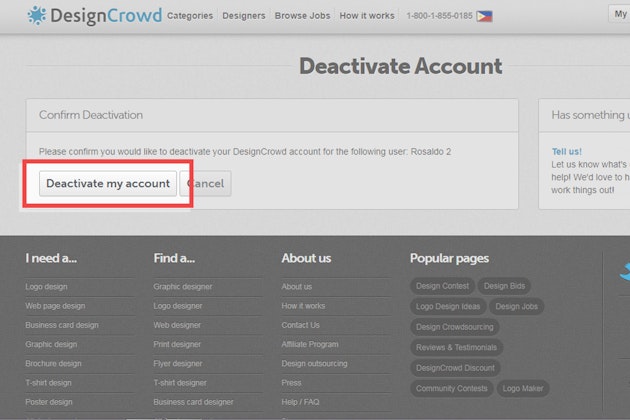Go to Browse Jobs

pyautogui.click(x=303, y=16)
